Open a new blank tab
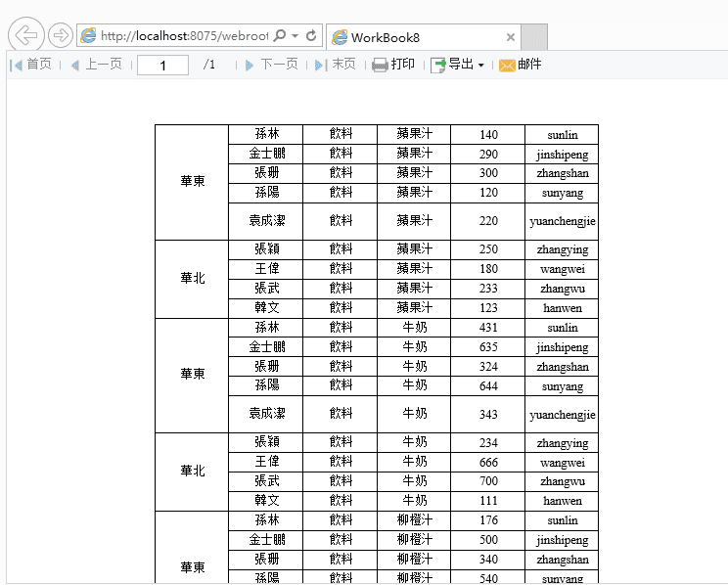This screenshot has width=728, height=585. 534,37
